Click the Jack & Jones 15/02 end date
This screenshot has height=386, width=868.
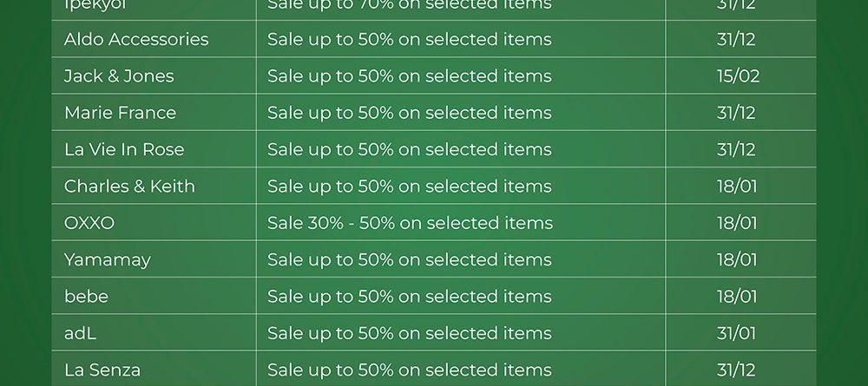(738, 76)
